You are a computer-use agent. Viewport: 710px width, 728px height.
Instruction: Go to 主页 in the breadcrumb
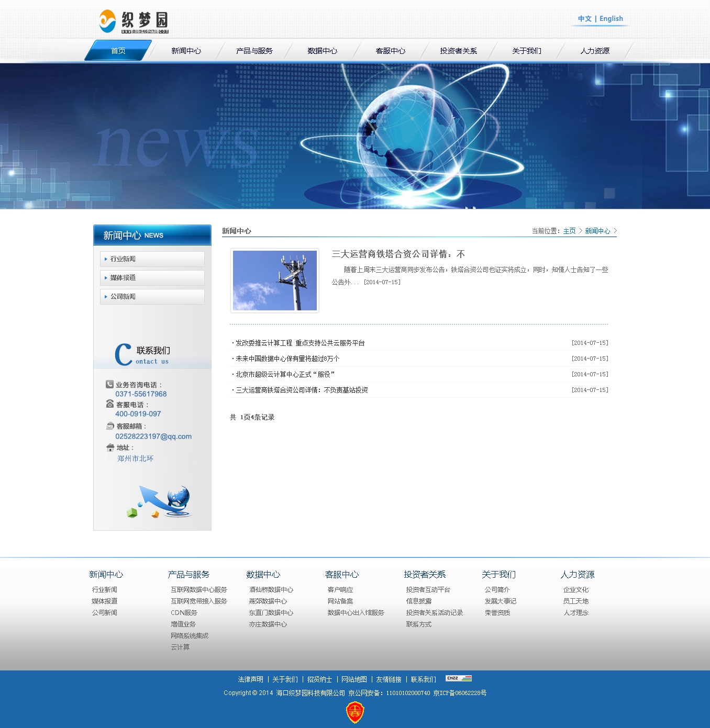point(569,231)
